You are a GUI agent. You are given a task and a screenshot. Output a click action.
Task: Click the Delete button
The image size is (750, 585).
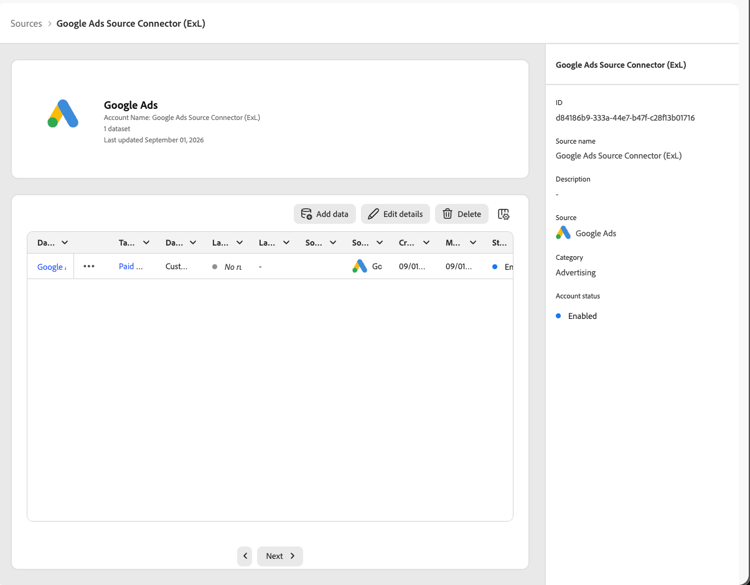pos(462,214)
